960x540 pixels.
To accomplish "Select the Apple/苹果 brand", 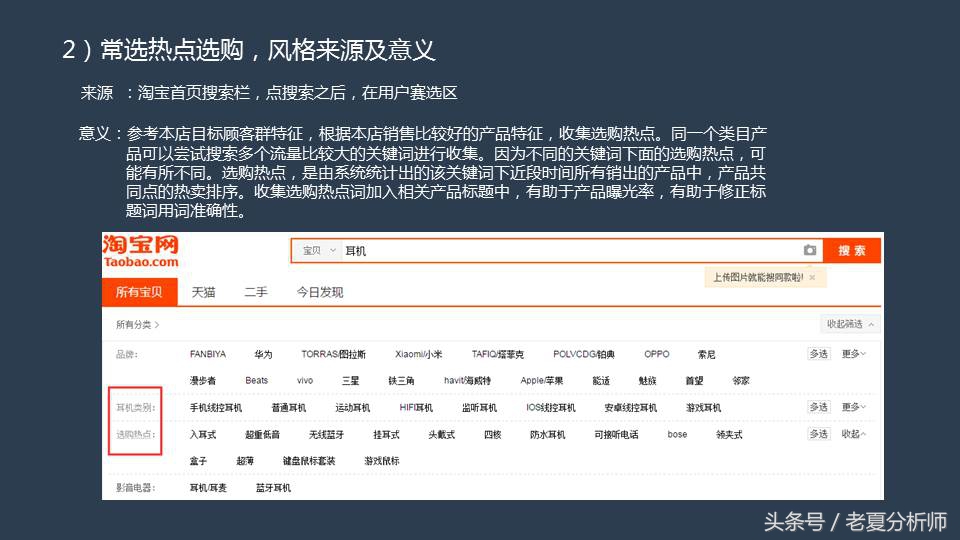I will point(542,381).
